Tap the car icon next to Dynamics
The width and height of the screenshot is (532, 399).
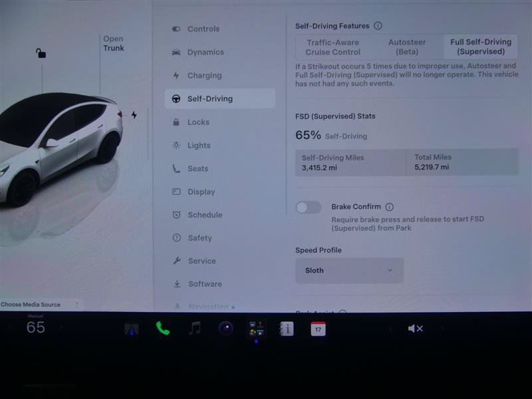pyautogui.click(x=176, y=52)
